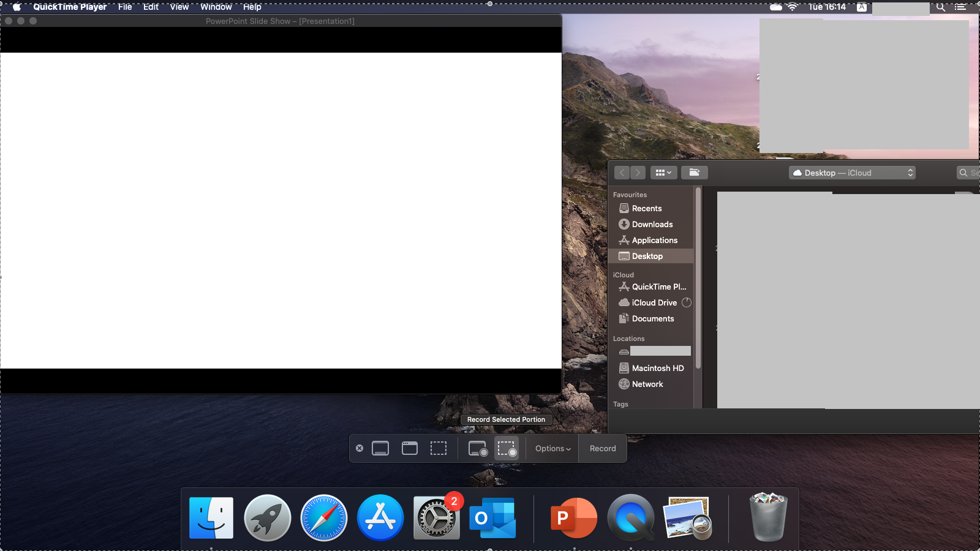
Task: Open Launchpad from the Dock
Action: (x=268, y=518)
